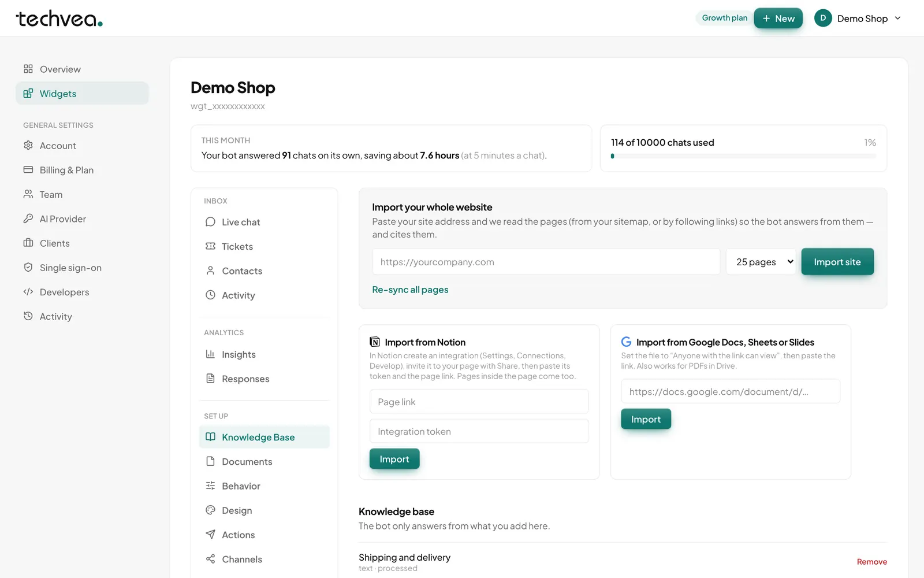Click the Tickets icon
This screenshot has height=578, width=924.
pyautogui.click(x=210, y=246)
